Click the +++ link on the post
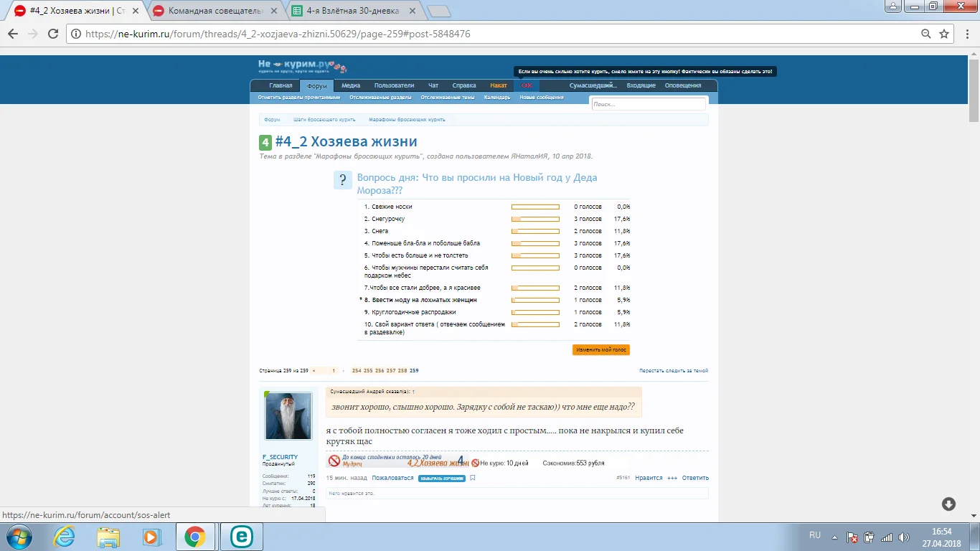 672,478
